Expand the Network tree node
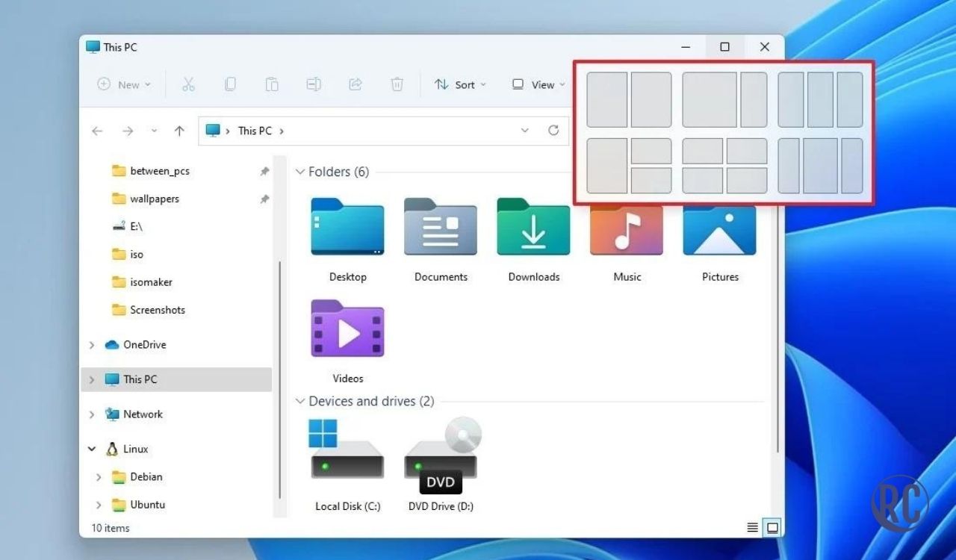Image resolution: width=956 pixels, height=560 pixels. (92, 414)
